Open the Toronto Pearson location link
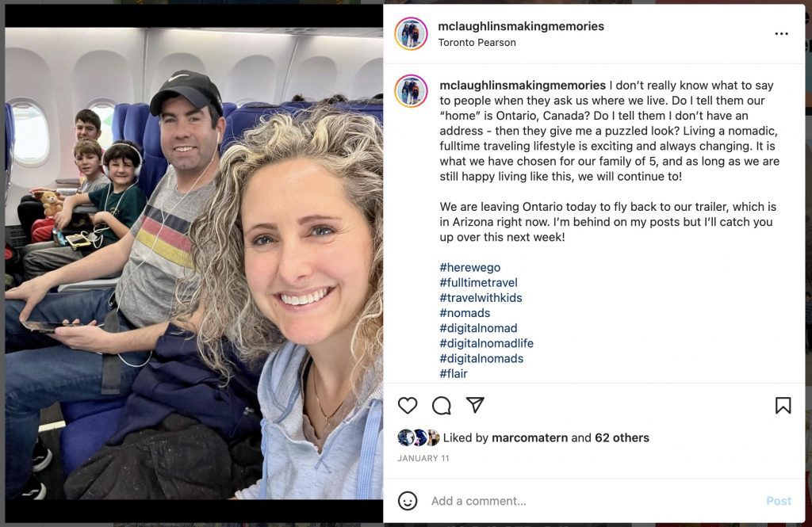Viewport: 812px width, 527px height. [x=477, y=43]
